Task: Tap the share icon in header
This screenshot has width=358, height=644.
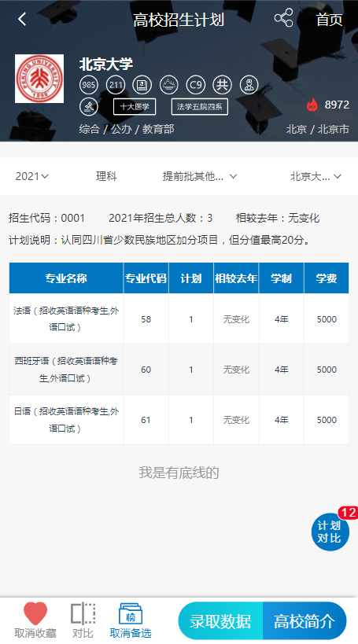Action: click(x=283, y=18)
